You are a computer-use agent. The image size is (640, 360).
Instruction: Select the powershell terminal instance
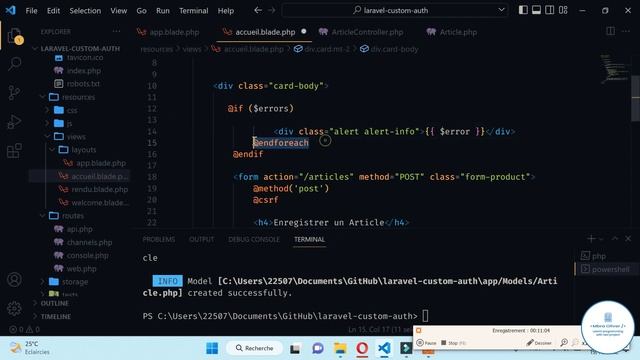coord(606,269)
